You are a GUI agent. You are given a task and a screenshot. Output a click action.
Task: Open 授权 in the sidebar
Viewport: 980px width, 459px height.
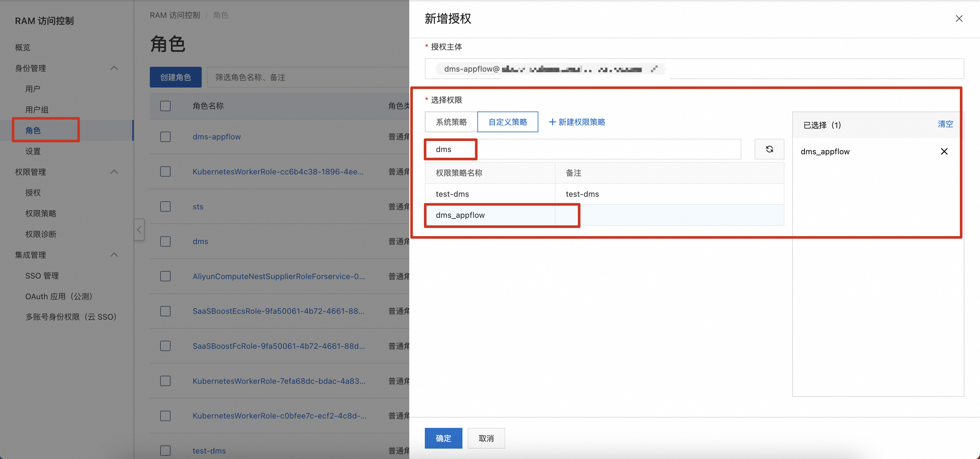[33, 193]
